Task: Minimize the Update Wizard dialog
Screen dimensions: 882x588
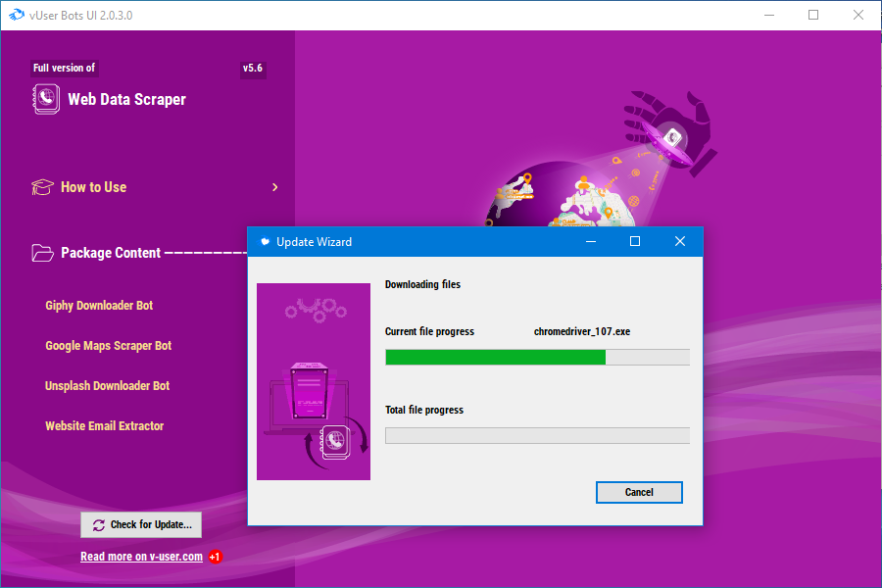Action: click(x=591, y=241)
